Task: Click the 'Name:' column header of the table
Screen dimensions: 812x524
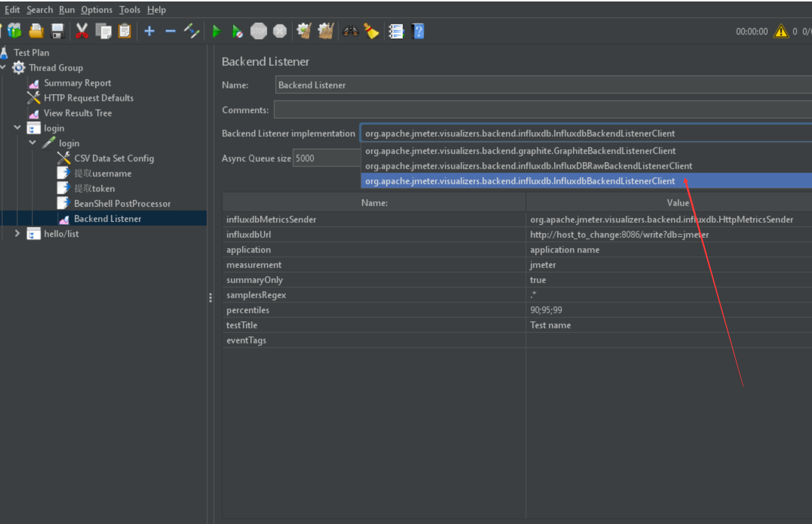Action: click(x=374, y=203)
